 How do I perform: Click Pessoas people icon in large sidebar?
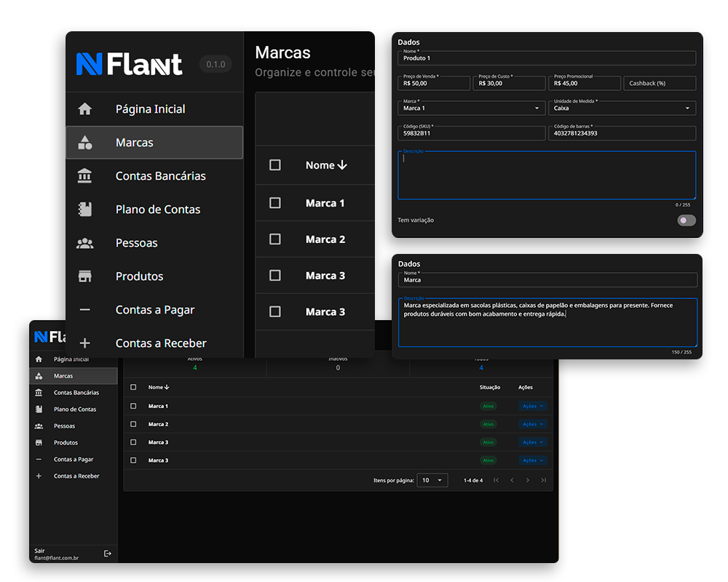point(85,243)
